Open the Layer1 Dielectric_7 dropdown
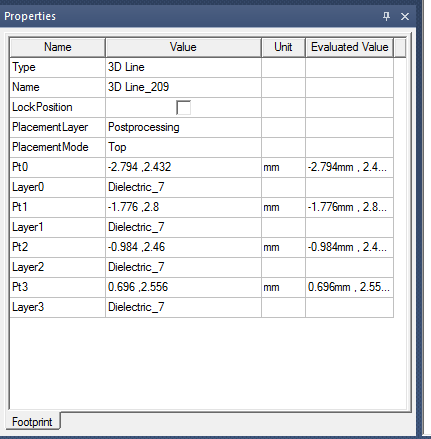Image resolution: width=431 pixels, height=439 pixels. pos(183,227)
